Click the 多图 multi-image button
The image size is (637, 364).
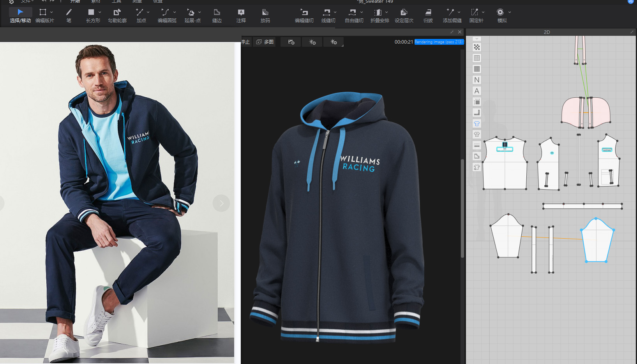pyautogui.click(x=265, y=42)
